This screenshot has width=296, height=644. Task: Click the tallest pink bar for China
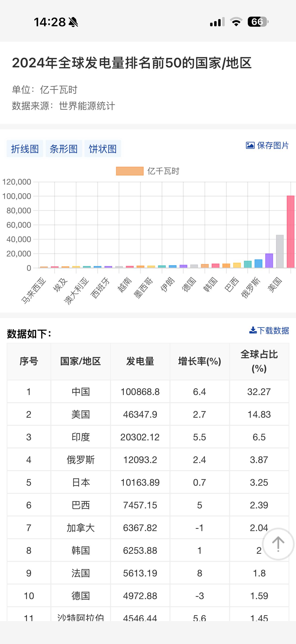point(291,232)
